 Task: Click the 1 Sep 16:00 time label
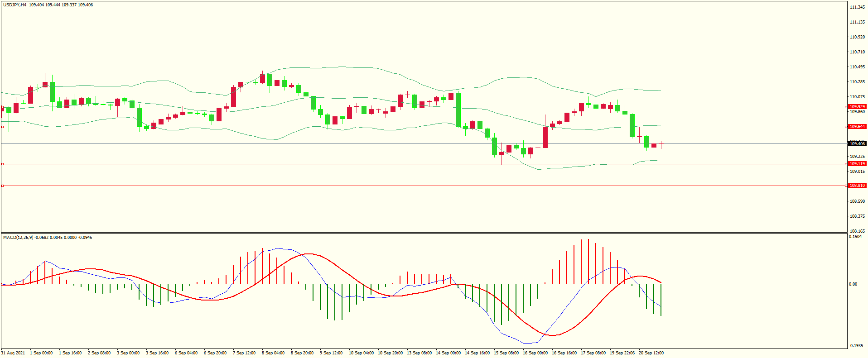[x=70, y=353]
